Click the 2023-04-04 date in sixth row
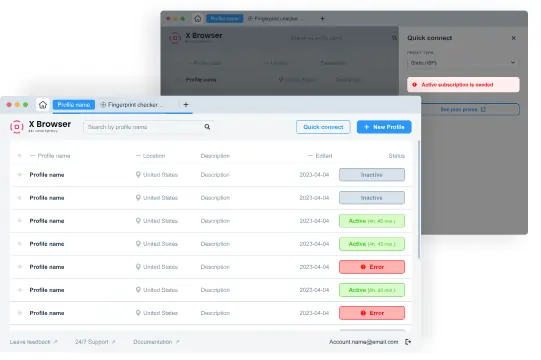This screenshot has height=360, width=541. 314,290
